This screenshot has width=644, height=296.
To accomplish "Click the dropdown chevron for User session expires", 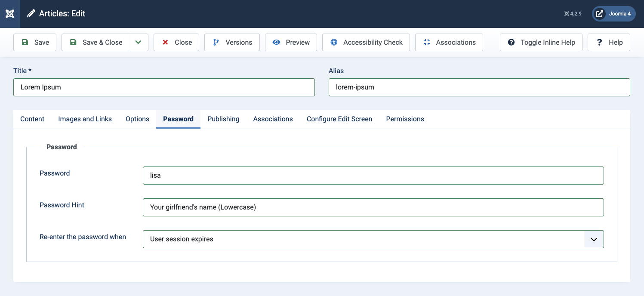I will [x=594, y=239].
